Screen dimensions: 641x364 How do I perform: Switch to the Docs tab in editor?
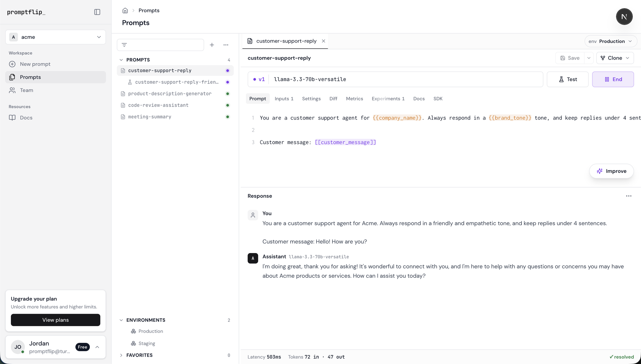pyautogui.click(x=419, y=99)
